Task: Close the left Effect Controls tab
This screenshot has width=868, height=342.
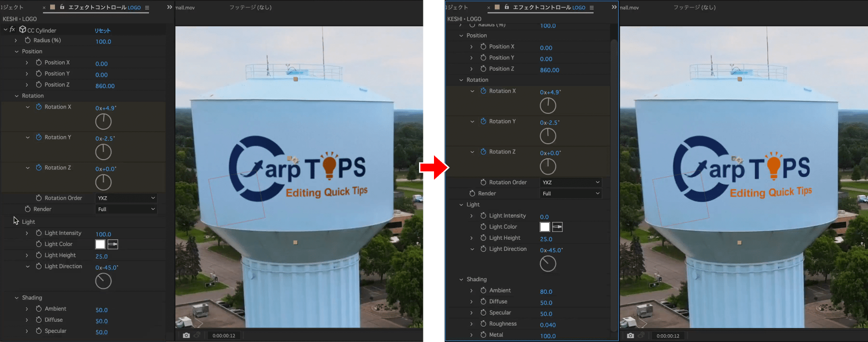Action: click(x=44, y=8)
